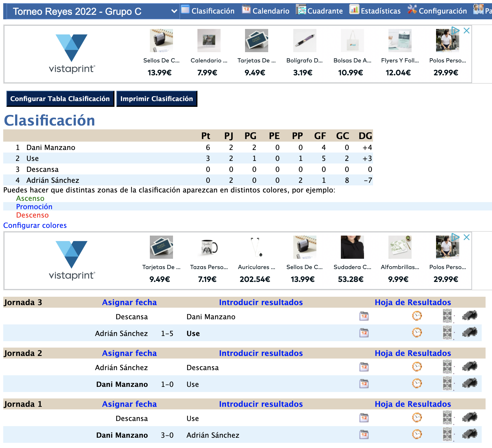Open calendar icon in Adrián Sánchez–Descansa row

(x=364, y=367)
